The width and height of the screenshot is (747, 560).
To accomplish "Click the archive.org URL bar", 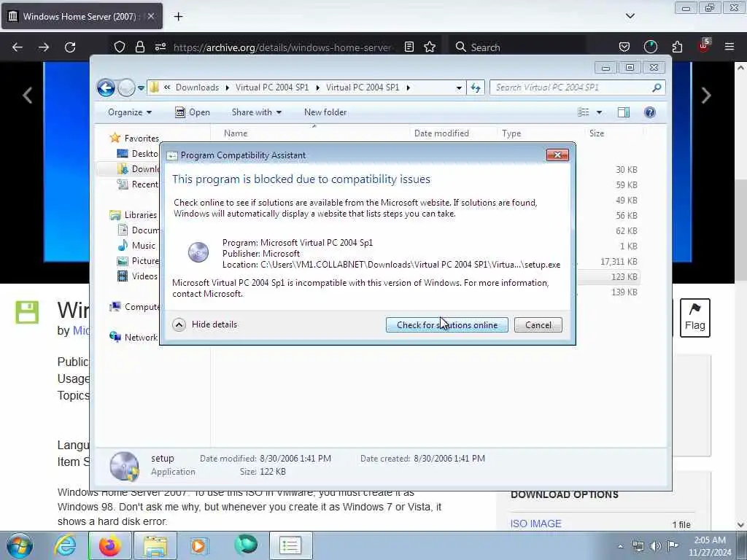I will pyautogui.click(x=282, y=47).
